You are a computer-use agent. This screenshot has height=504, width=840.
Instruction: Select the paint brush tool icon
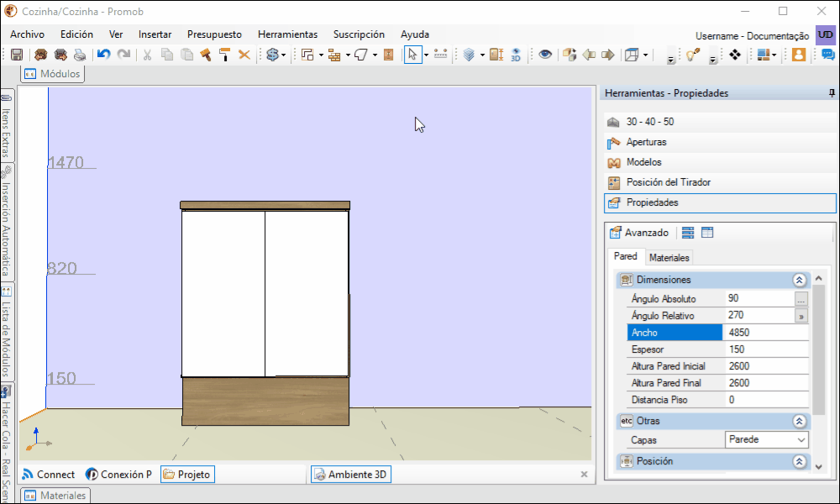pos(206,55)
